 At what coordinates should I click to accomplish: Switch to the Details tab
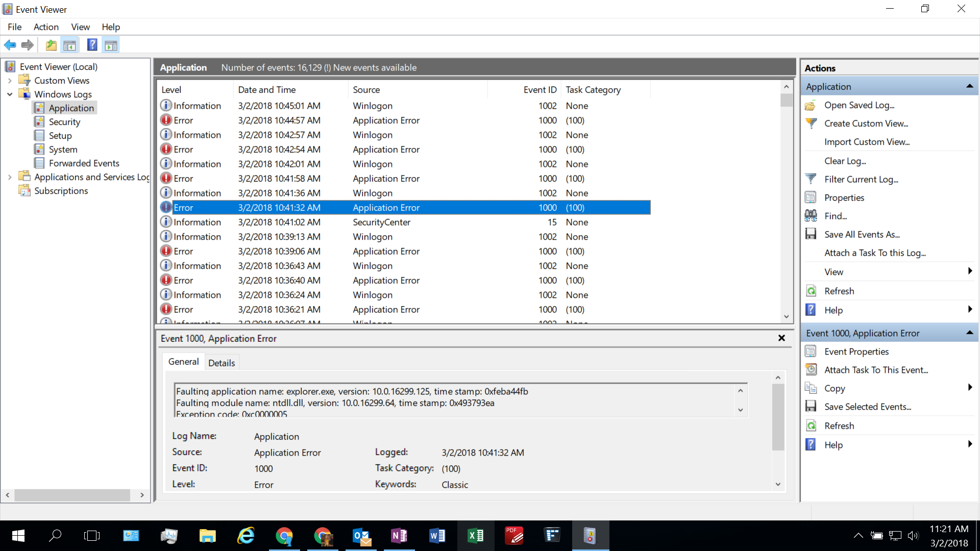pos(222,363)
